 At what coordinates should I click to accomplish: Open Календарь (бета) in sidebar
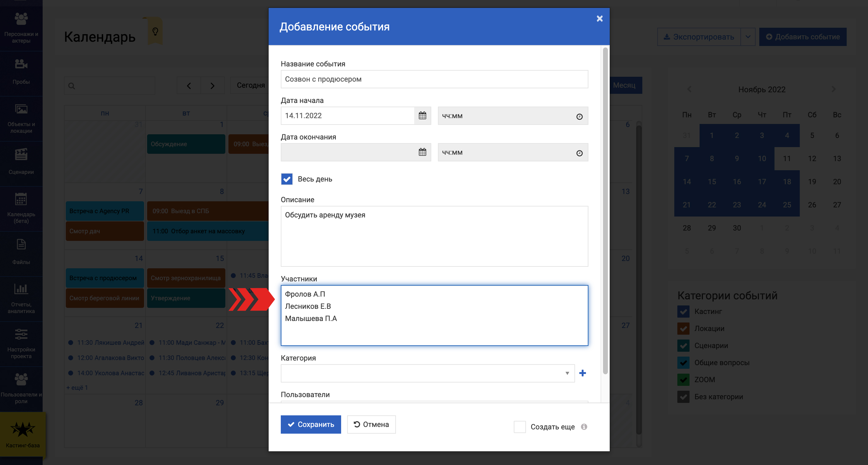pyautogui.click(x=21, y=208)
